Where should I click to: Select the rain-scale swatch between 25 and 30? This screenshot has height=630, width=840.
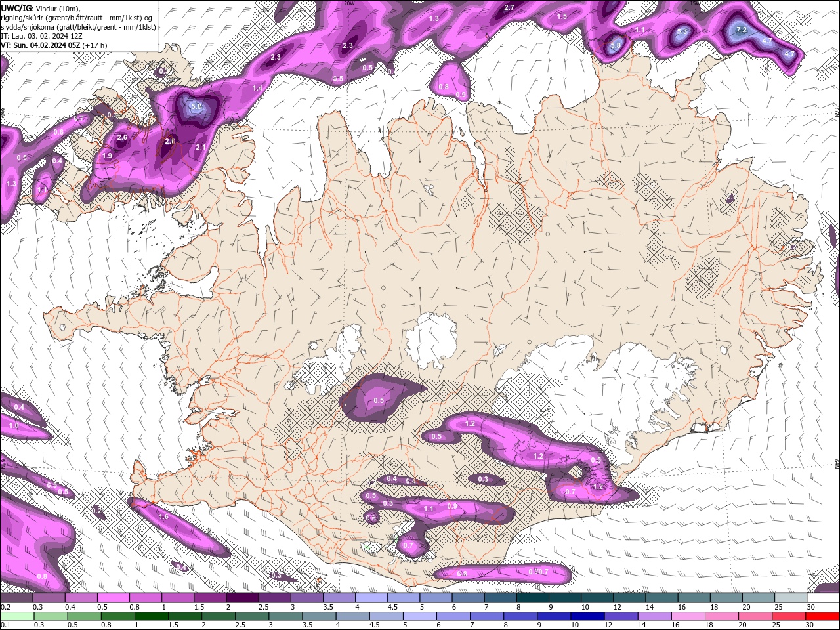tap(789, 616)
